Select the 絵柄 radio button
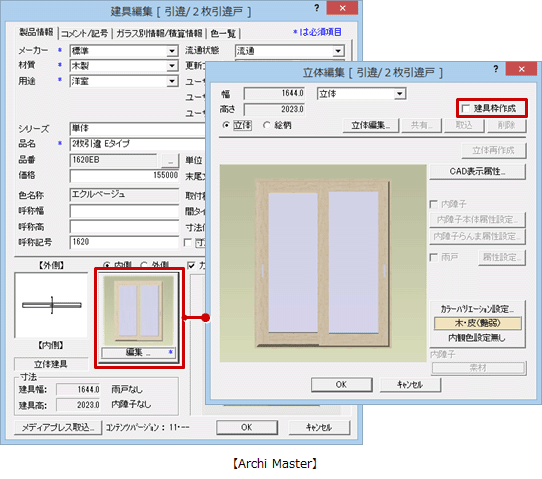The width and height of the screenshot is (542, 479). (267, 125)
